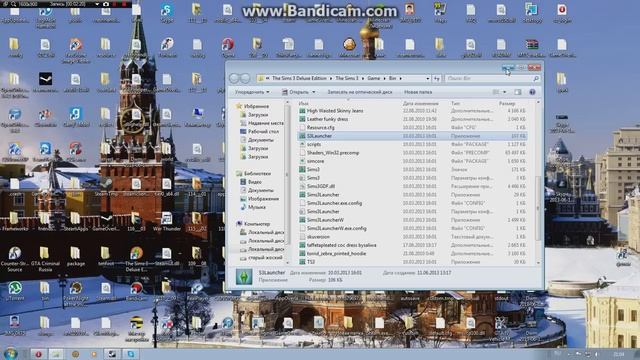
Task: Click the Skype icon on the taskbar
Action: tap(130, 354)
